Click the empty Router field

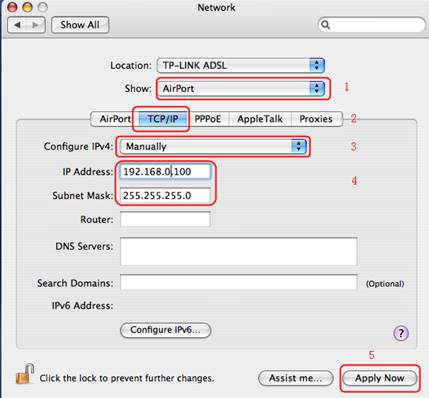pyautogui.click(x=165, y=219)
